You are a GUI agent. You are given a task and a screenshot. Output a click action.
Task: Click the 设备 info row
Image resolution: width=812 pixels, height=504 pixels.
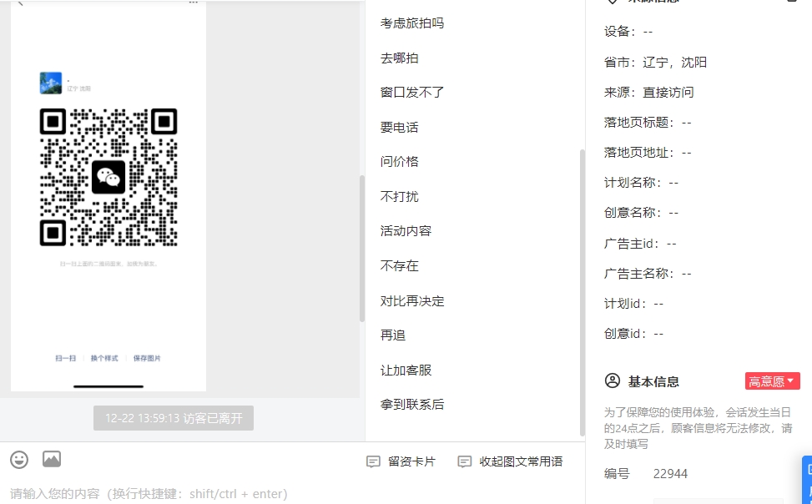pos(628,32)
